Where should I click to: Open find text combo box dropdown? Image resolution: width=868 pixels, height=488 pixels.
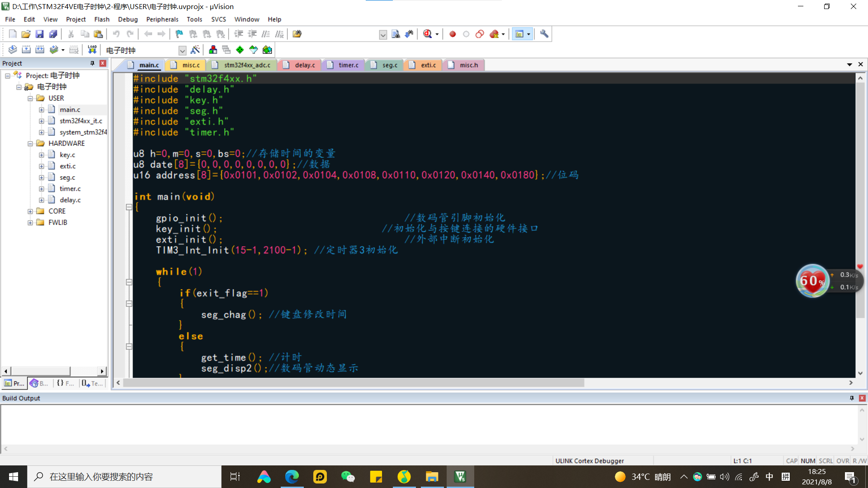point(383,34)
